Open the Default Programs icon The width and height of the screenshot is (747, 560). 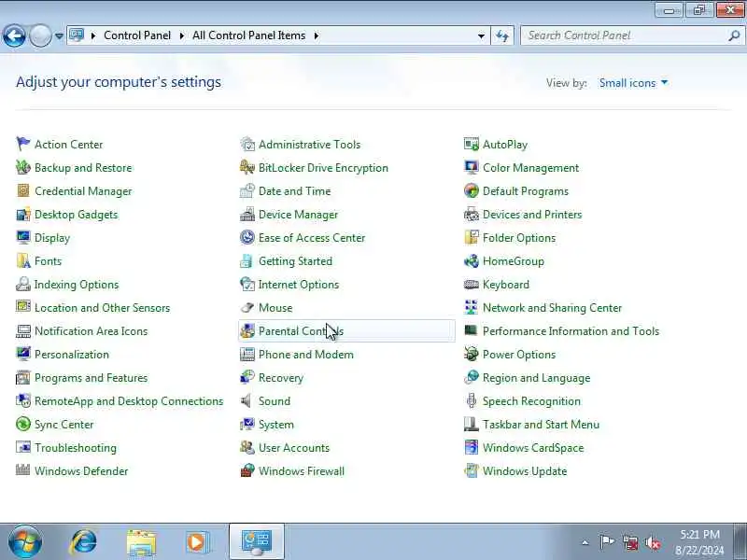click(x=472, y=190)
